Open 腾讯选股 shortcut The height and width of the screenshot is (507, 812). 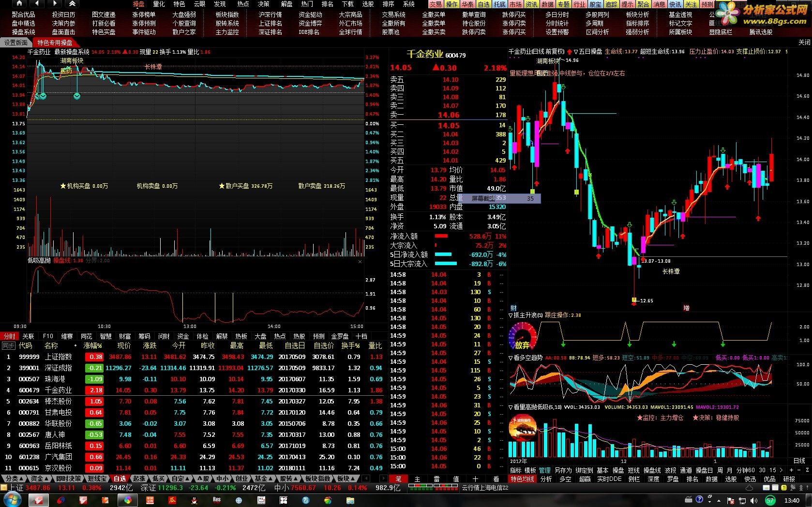point(761,32)
